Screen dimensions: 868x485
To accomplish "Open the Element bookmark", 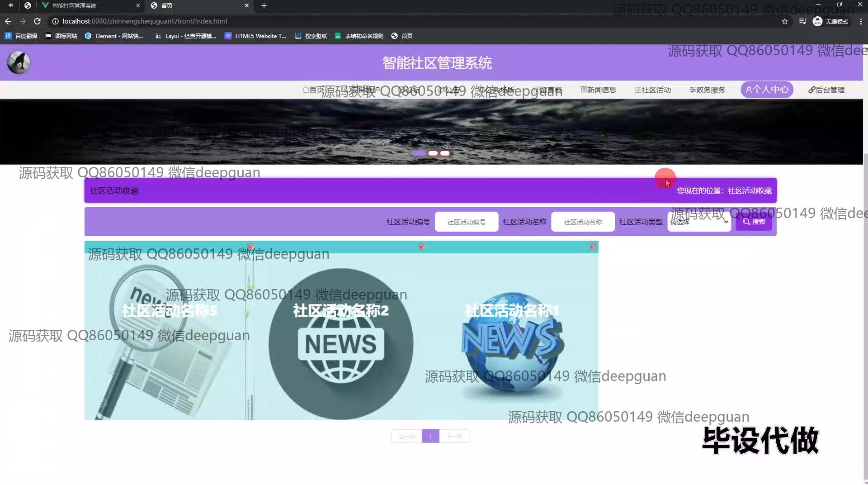I will [114, 36].
